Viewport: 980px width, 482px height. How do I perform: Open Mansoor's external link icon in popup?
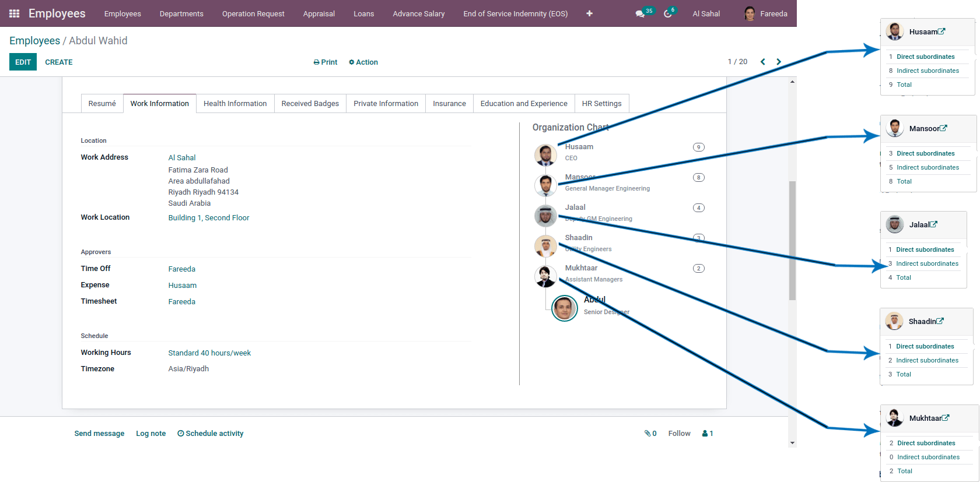click(943, 128)
